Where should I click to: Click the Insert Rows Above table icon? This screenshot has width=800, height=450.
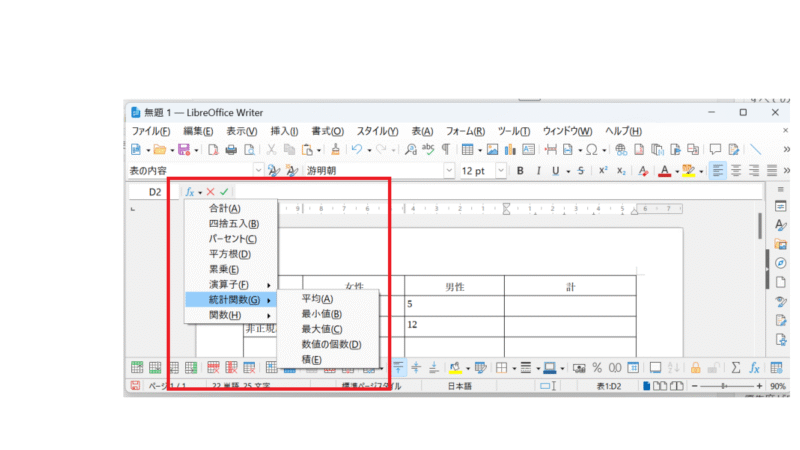(x=137, y=367)
